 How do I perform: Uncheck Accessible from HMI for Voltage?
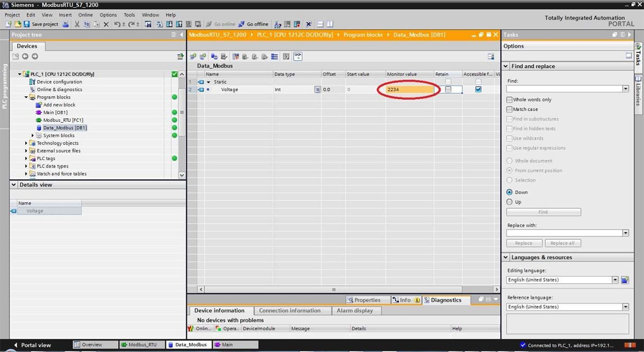pos(478,90)
